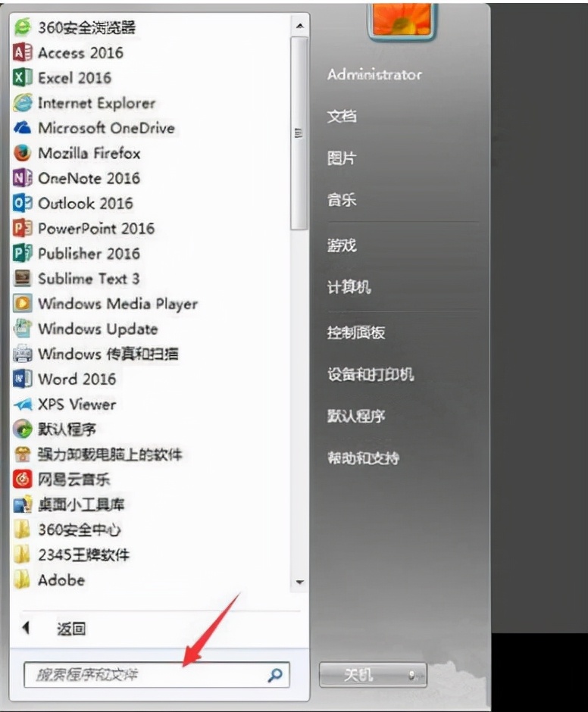588x712 pixels.
Task: Click the program list scrollbar thumb
Action: point(299,133)
